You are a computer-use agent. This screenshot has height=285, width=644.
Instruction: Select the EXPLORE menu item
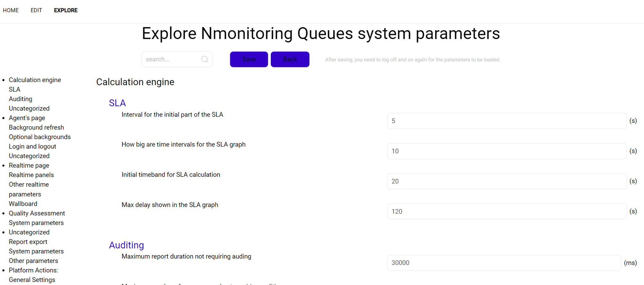(x=66, y=10)
